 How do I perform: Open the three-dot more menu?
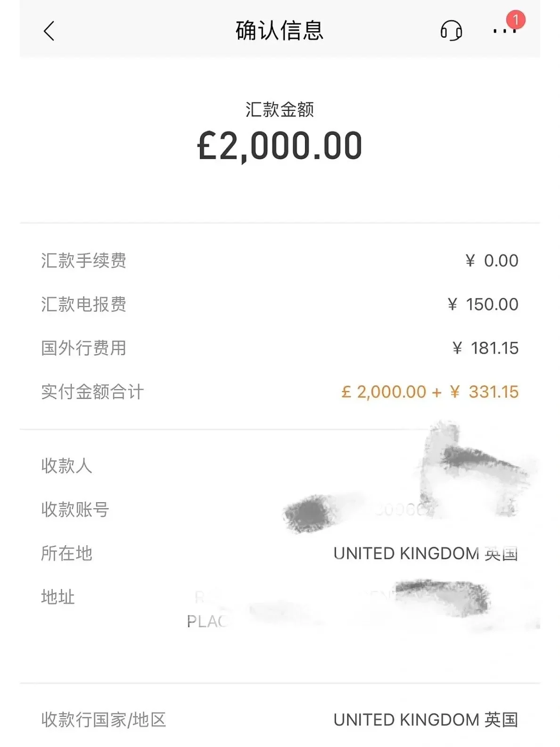504,31
